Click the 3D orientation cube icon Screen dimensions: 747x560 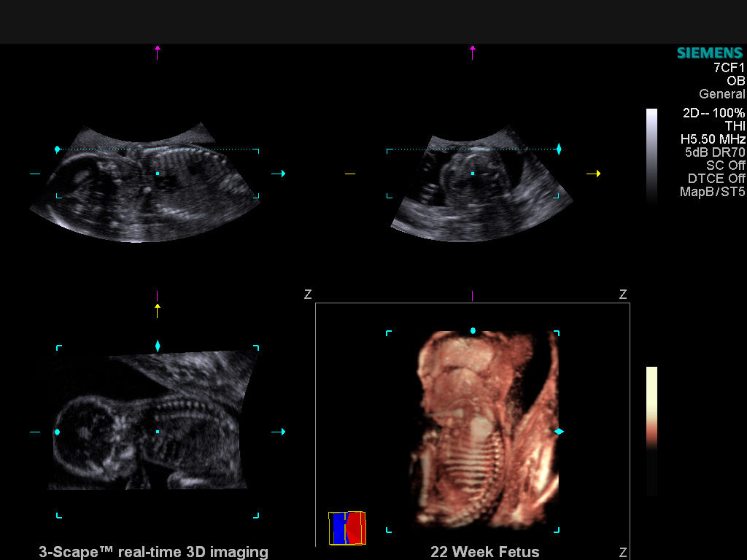coord(347,528)
